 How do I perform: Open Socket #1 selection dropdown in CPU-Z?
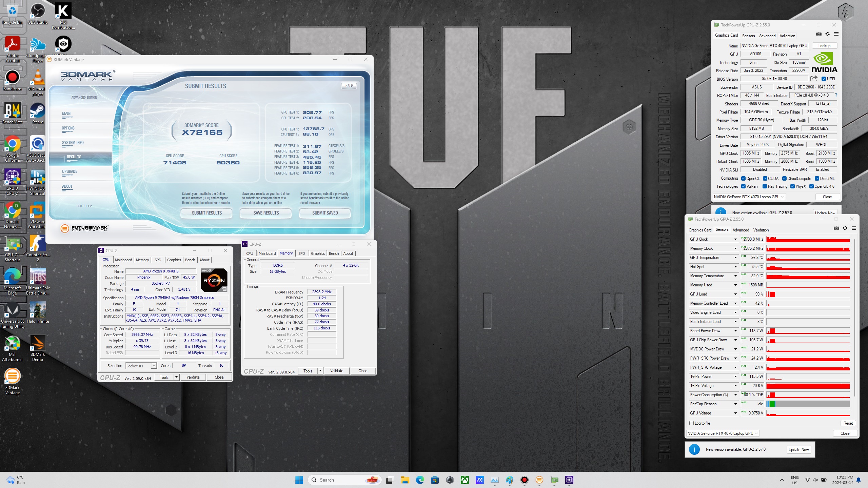coord(141,366)
